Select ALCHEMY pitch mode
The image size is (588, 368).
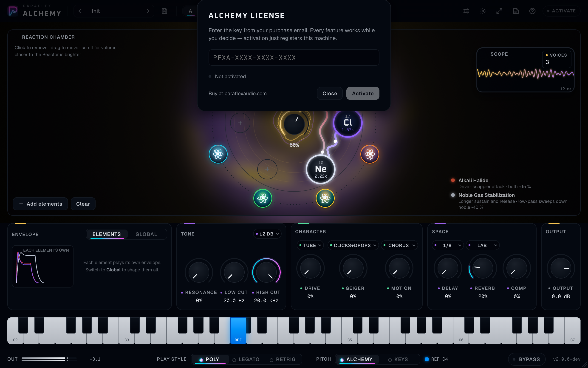pos(357,359)
